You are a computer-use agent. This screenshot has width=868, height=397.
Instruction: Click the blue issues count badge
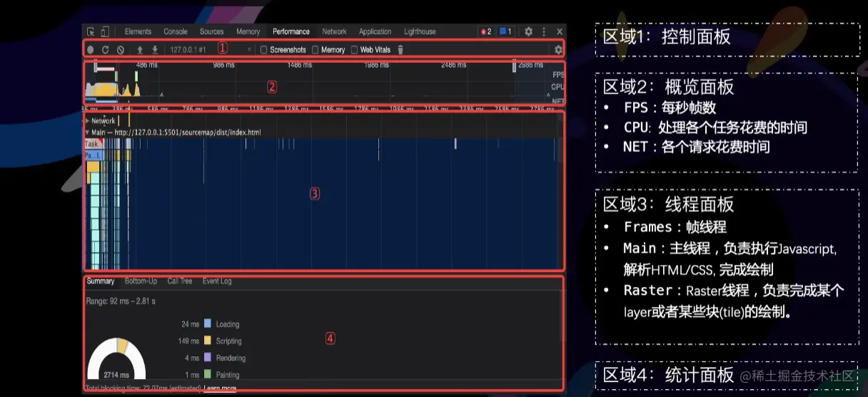point(505,31)
